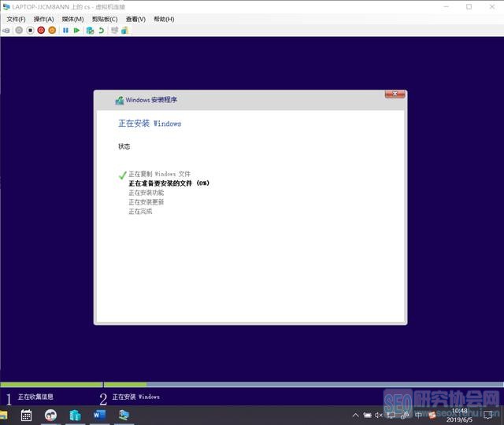Click the 正在收集信息 stage label
The width and height of the screenshot is (504, 425).
pos(35,397)
